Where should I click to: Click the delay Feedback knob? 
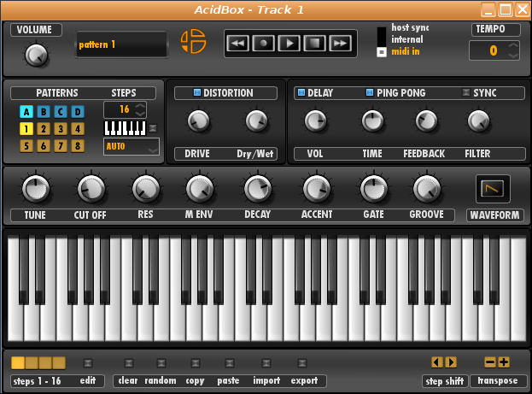click(426, 121)
